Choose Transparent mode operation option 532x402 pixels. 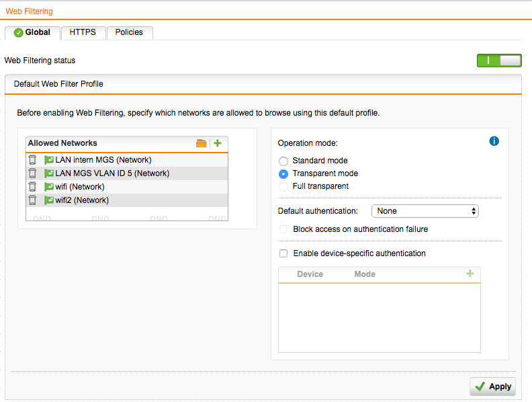[283, 173]
